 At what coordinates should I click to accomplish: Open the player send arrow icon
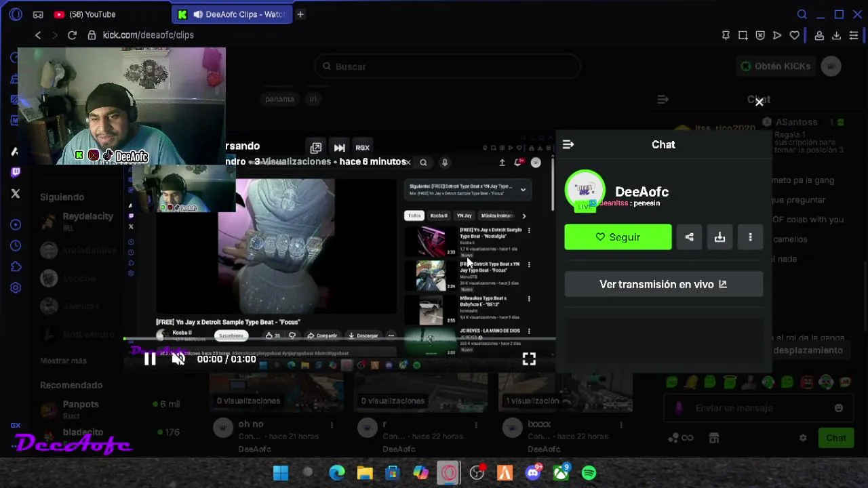coord(777,35)
